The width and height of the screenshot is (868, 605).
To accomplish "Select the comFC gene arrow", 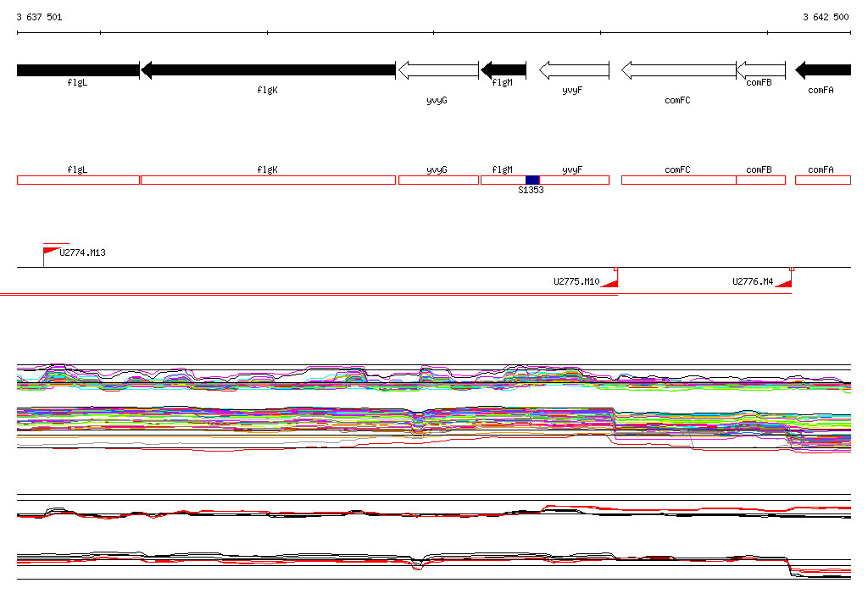I will 679,70.
